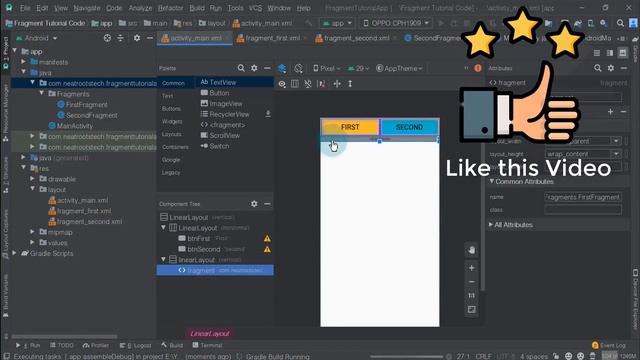The image size is (640, 360).
Task: Open the TODO tool window
Action: 62,345
